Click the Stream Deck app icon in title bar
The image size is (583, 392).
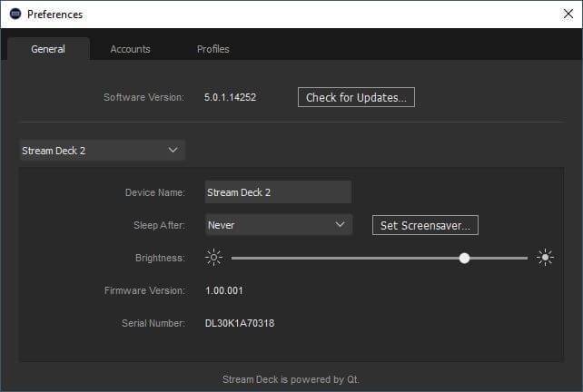pyautogui.click(x=15, y=15)
